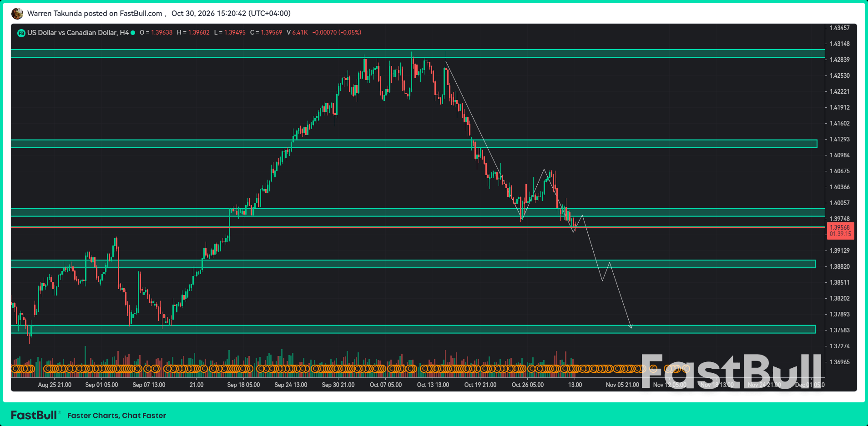Click the high value H = 1.39682

[193, 33]
